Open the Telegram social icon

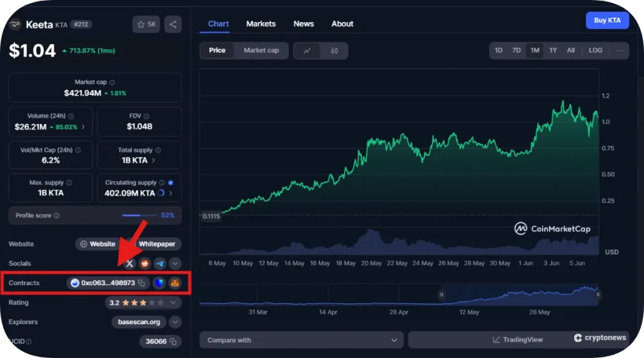point(160,264)
